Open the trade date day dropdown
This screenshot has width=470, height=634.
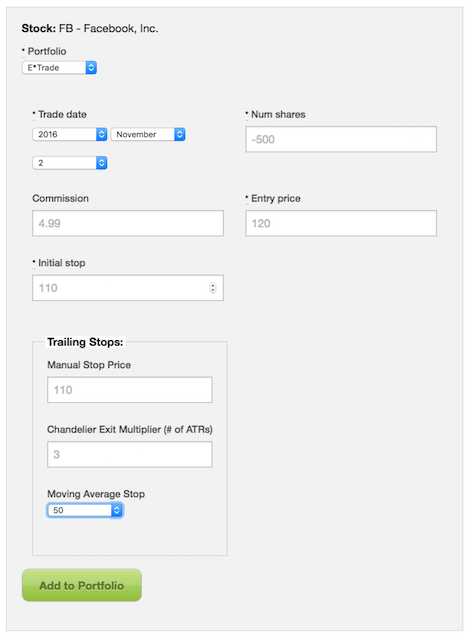pos(70,163)
